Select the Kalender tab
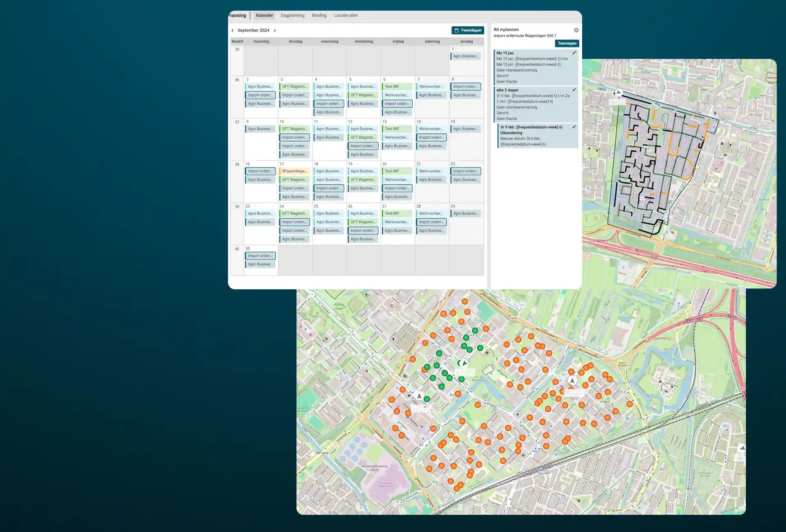The width and height of the screenshot is (786, 532). (x=264, y=16)
